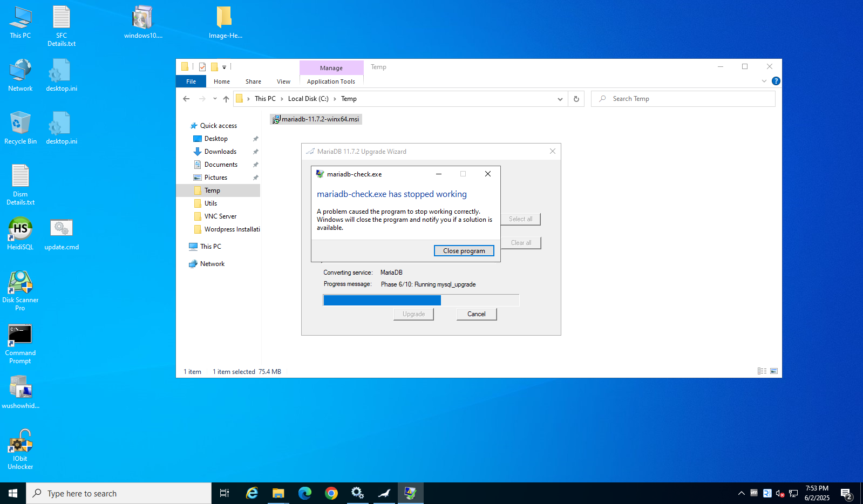Screen dimensions: 863x504
Task: Click Clear all in upgrade wizard
Action: click(x=521, y=243)
